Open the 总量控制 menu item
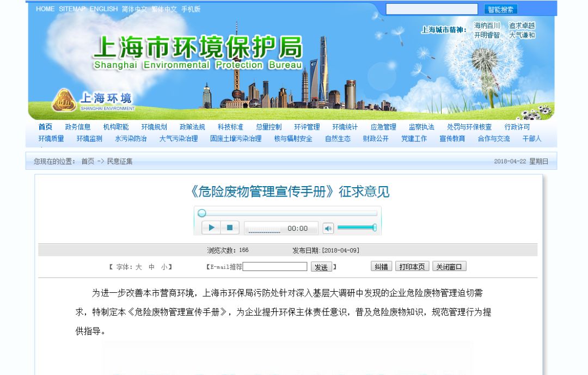 tap(269, 127)
